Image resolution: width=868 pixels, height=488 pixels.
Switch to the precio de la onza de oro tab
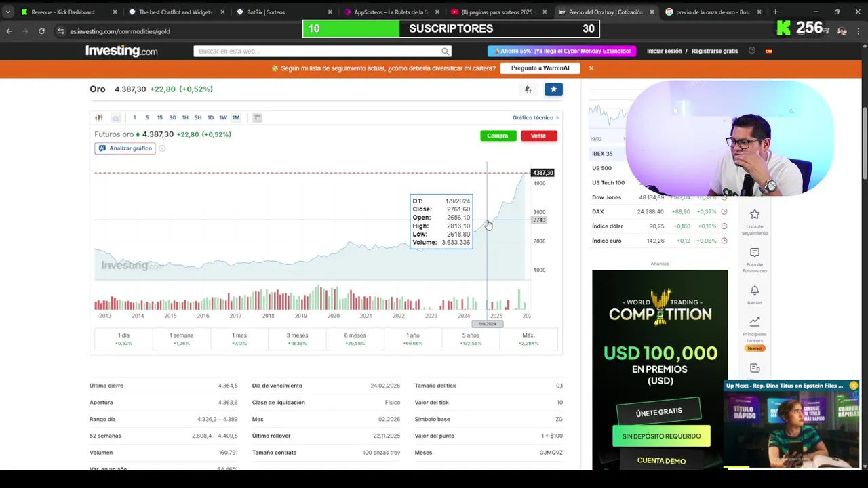712,12
